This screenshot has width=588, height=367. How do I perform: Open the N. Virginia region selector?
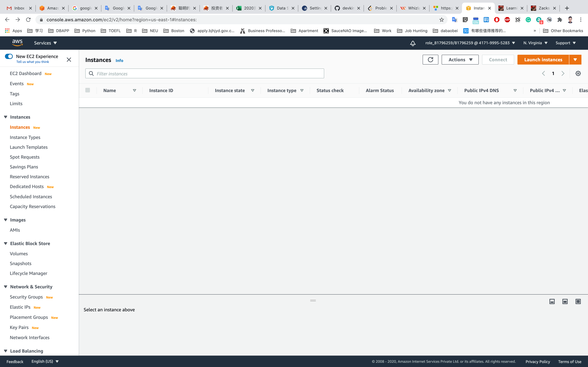pyautogui.click(x=535, y=43)
